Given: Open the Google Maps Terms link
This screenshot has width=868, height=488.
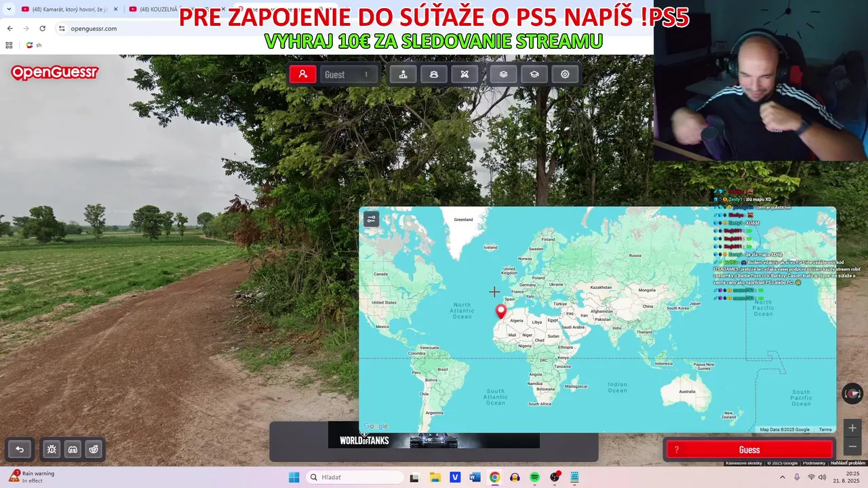Looking at the screenshot, I should pyautogui.click(x=825, y=430).
